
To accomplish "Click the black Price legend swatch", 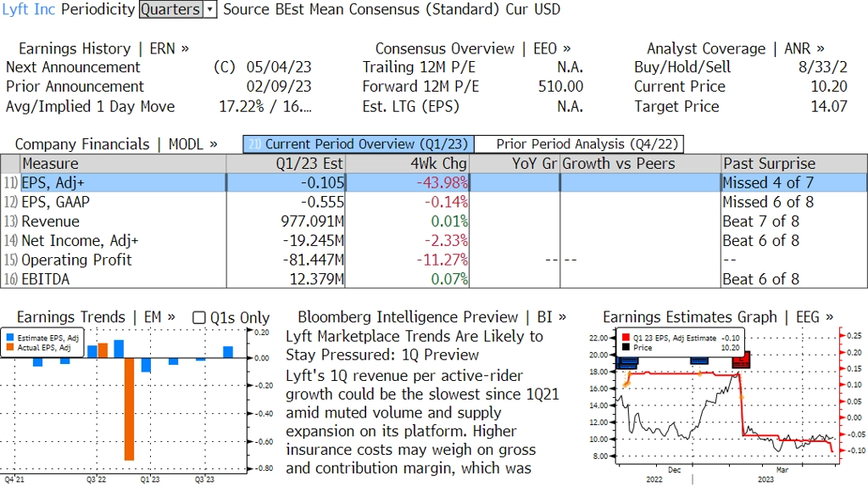I will [626, 347].
